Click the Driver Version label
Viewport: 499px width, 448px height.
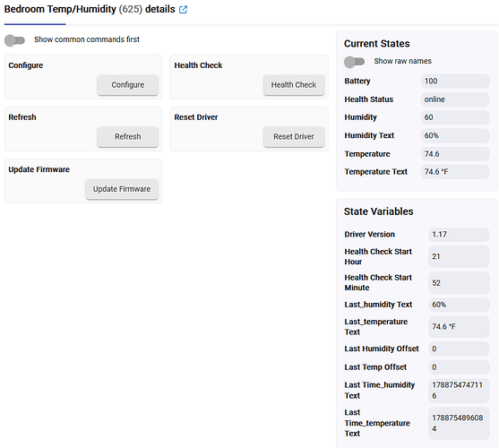[369, 235]
